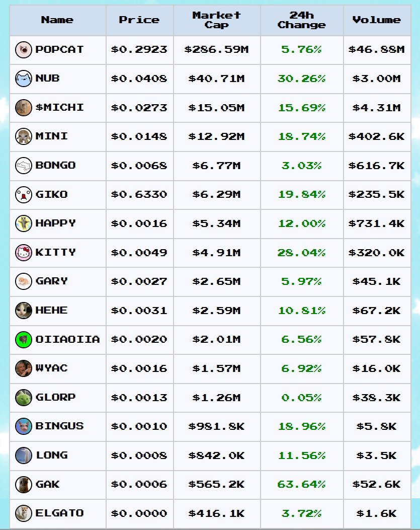Click the KITTY Hello Kitty icon
This screenshot has height=530, width=420.
(x=23, y=253)
